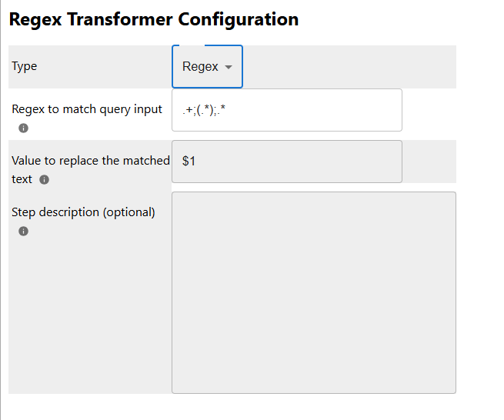The width and height of the screenshot is (504, 420).
Task: Click the info icon beside Value to replace the matched text
Action: tap(44, 180)
